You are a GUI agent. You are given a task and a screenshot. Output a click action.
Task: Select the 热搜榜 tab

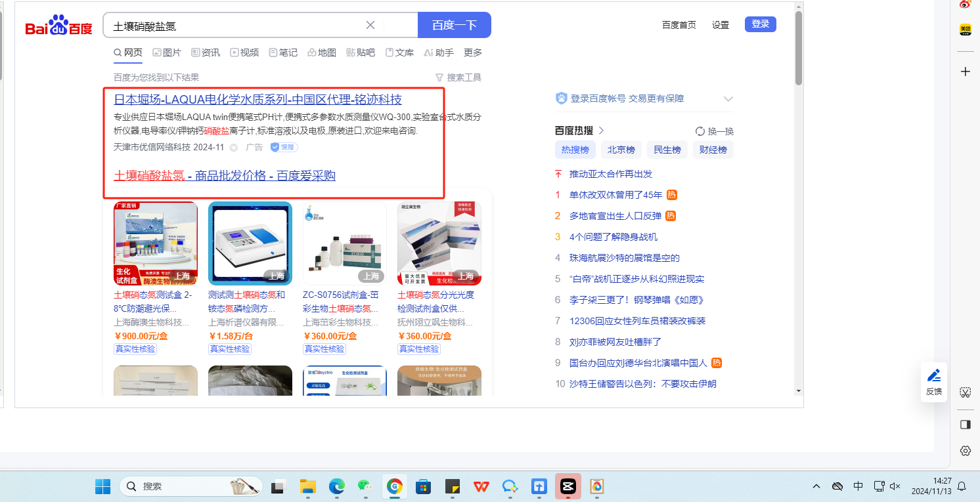point(575,150)
